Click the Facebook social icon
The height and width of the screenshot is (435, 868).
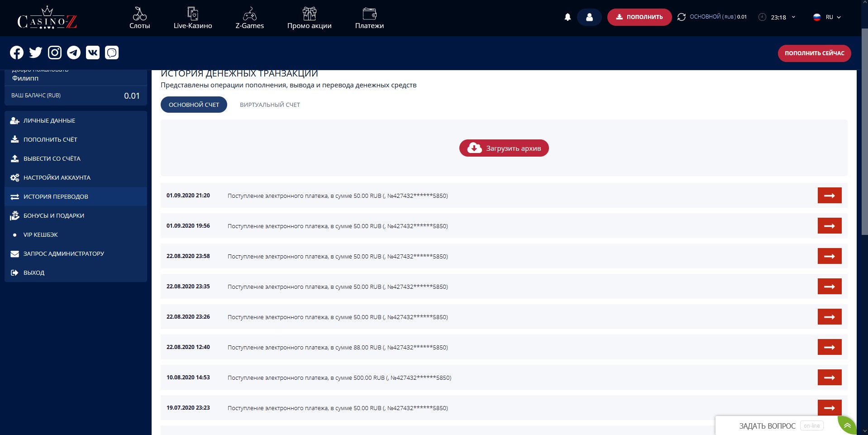pos(16,52)
